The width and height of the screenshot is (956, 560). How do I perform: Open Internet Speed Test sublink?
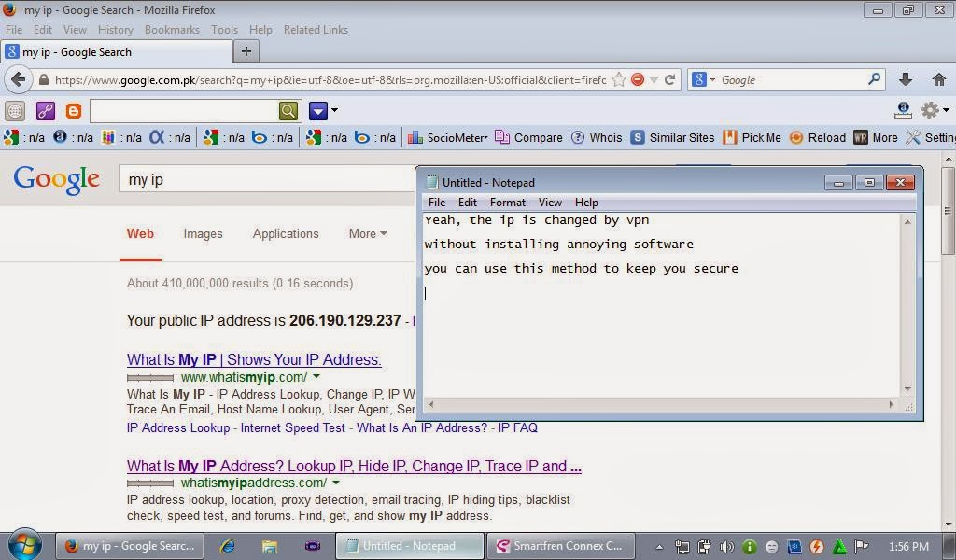292,427
